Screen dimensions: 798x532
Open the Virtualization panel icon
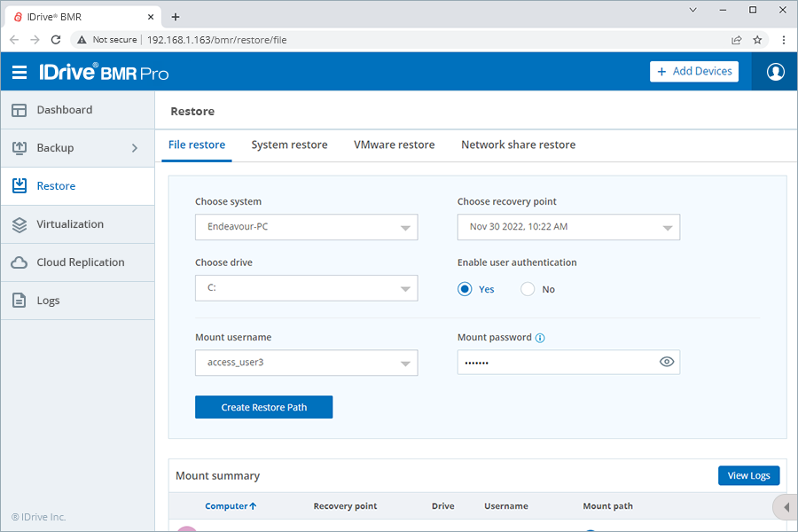pos(20,223)
